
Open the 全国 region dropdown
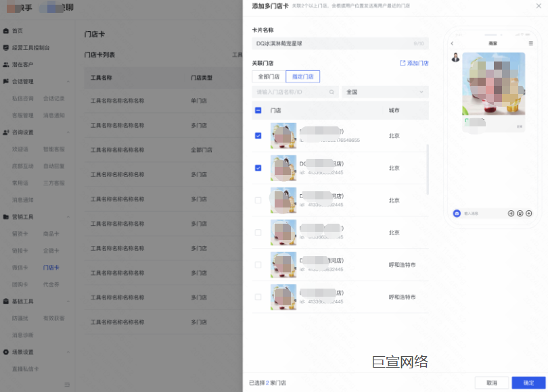(x=385, y=92)
